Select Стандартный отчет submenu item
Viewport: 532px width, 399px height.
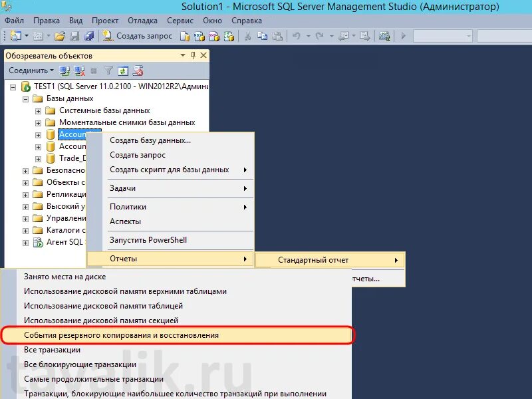(330, 260)
